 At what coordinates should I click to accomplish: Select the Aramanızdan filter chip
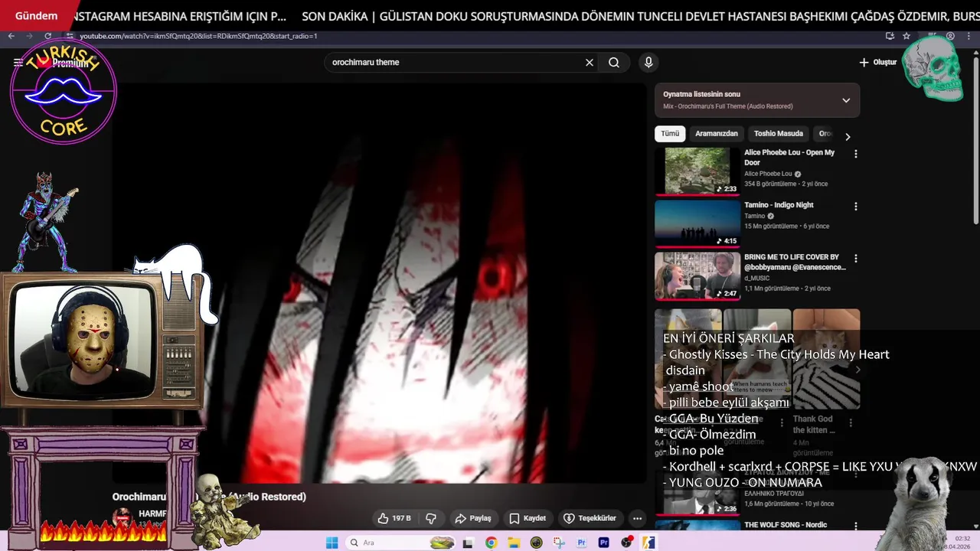pyautogui.click(x=717, y=134)
